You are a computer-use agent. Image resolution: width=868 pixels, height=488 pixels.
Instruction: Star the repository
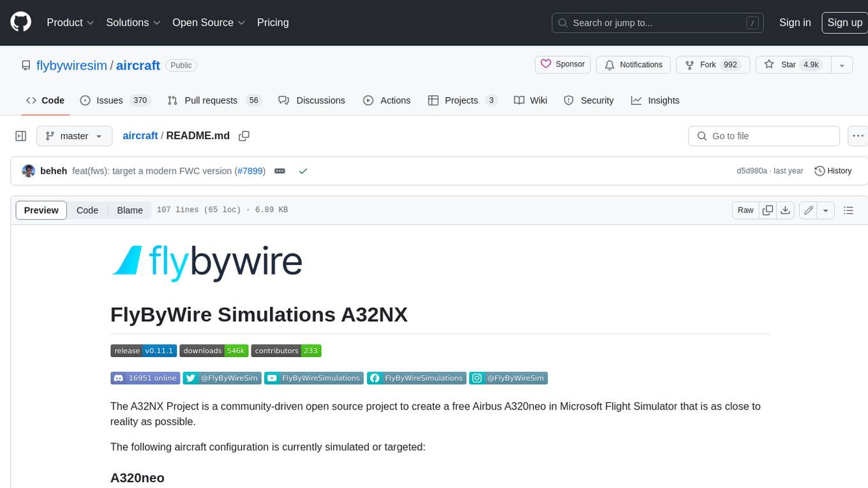(793, 65)
